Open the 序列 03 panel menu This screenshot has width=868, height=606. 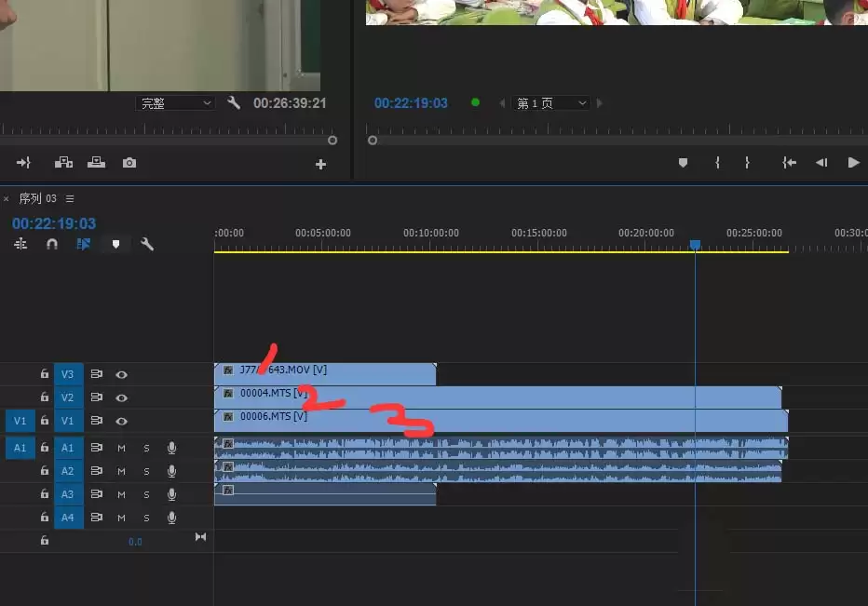tap(70, 198)
